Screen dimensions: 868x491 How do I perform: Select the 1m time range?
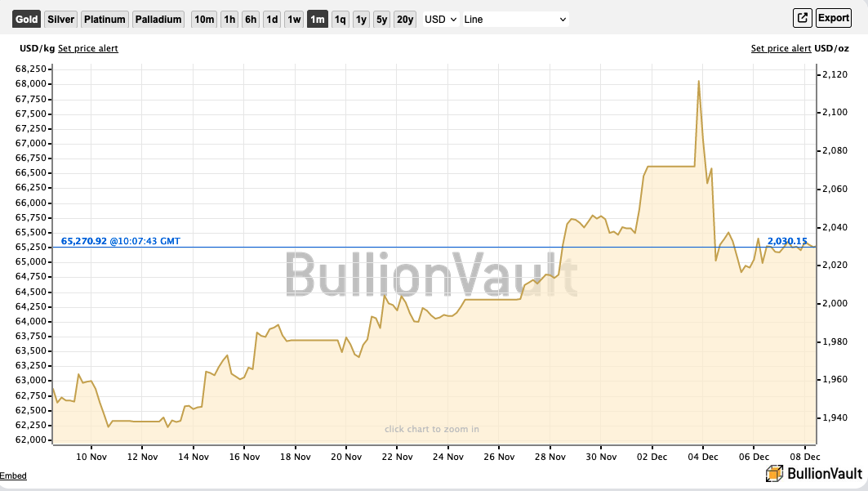click(317, 20)
